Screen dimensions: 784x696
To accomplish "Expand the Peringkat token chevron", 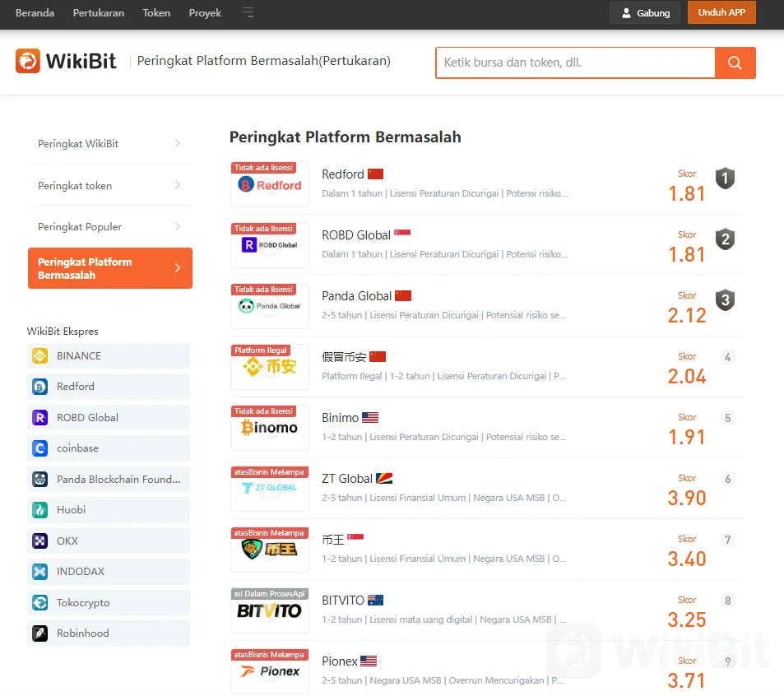I will point(178,185).
